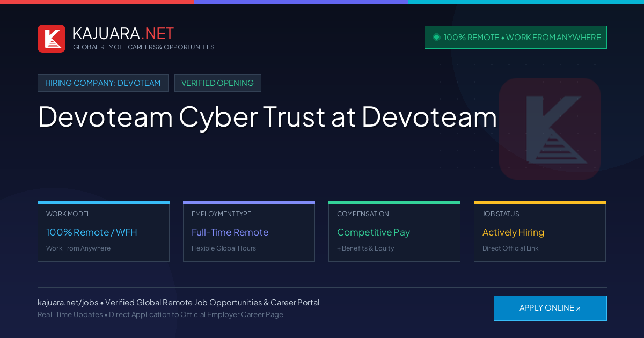The image size is (644, 338).
Task: Click the 100% Remote / WFH value
Action: [92, 232]
